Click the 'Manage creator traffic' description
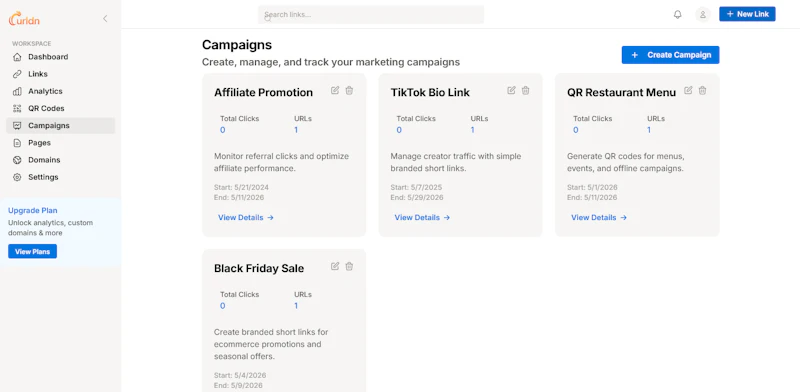The image size is (800, 392). click(x=456, y=162)
